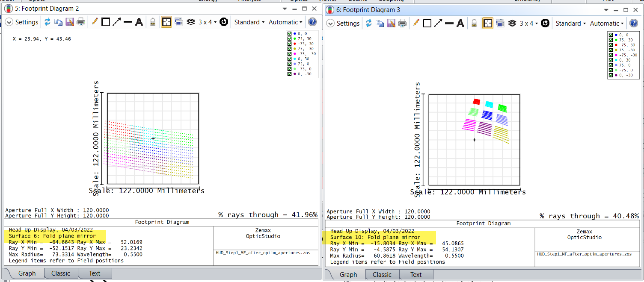
Task: Copy Footprint Diagram 2 to clipboard
Action: (59, 22)
